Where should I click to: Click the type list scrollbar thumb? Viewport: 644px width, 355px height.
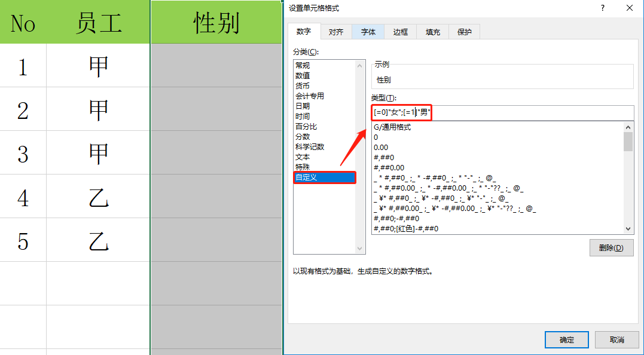pos(628,142)
